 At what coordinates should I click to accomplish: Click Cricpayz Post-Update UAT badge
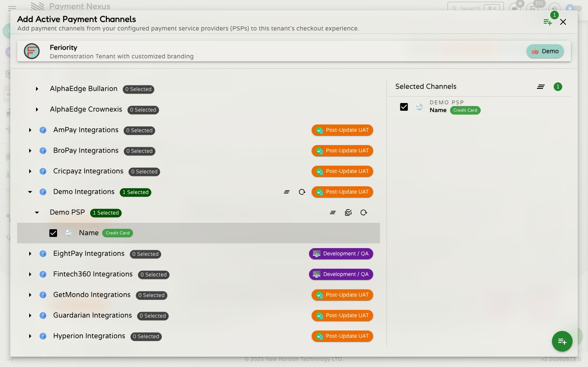pos(342,171)
